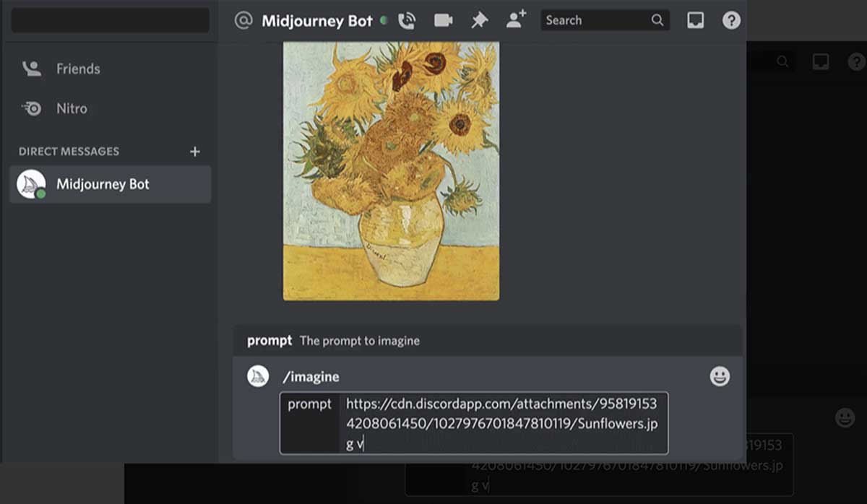
Task: Start a video call from the header
Action: [443, 20]
